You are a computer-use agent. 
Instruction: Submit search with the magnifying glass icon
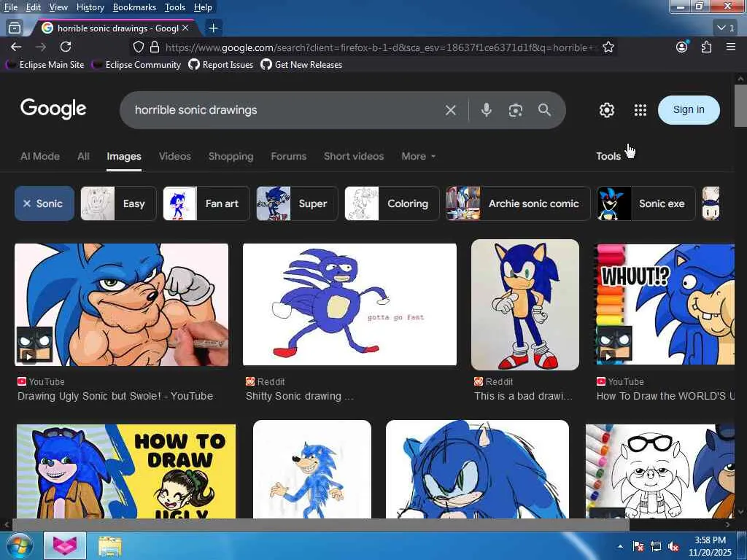click(544, 110)
